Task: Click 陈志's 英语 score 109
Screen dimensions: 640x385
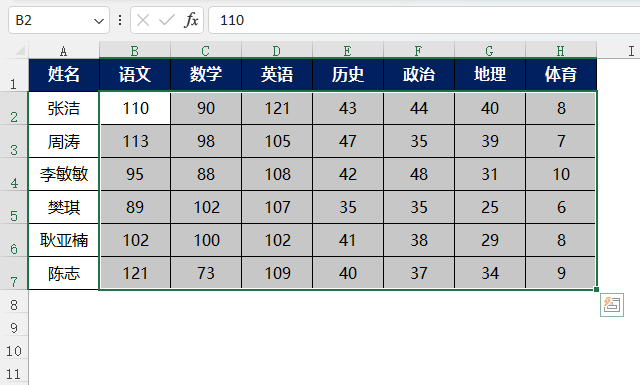Action: pos(277,273)
